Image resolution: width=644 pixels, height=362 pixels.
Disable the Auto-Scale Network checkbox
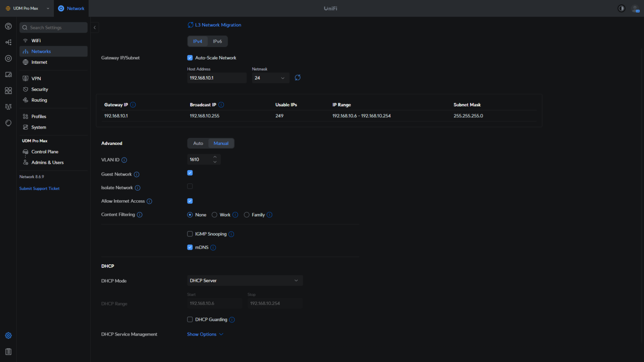pyautogui.click(x=190, y=58)
